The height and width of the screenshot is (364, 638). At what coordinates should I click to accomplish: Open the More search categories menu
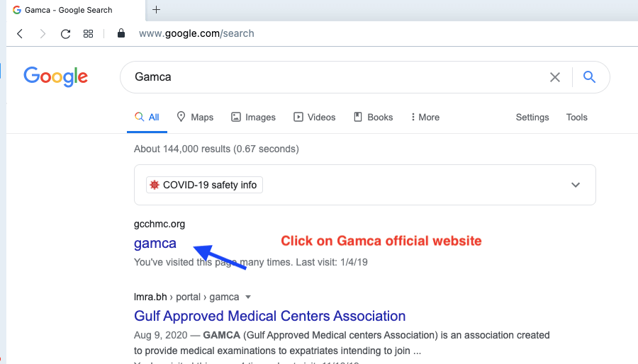[425, 118]
